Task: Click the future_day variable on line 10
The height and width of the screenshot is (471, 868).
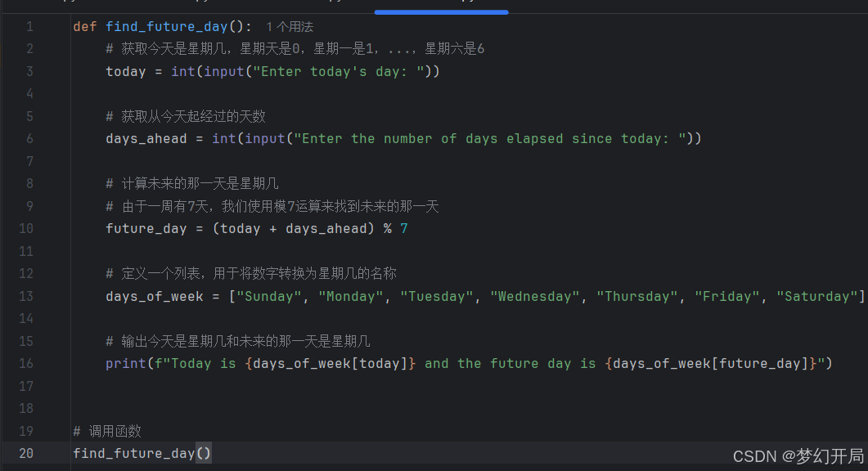Action: click(146, 228)
